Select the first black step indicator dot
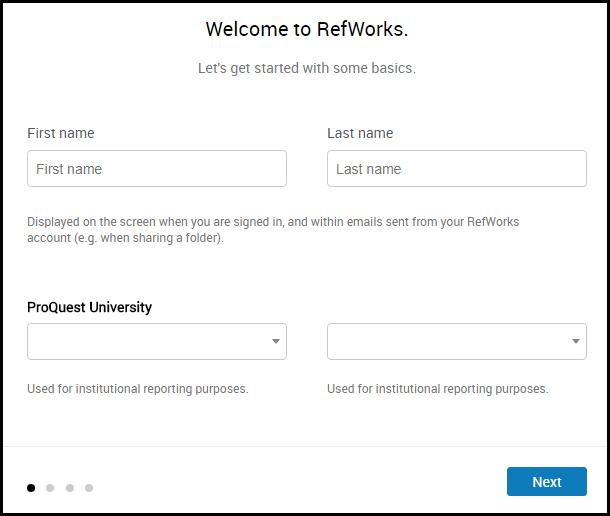The image size is (610, 516). [x=31, y=488]
